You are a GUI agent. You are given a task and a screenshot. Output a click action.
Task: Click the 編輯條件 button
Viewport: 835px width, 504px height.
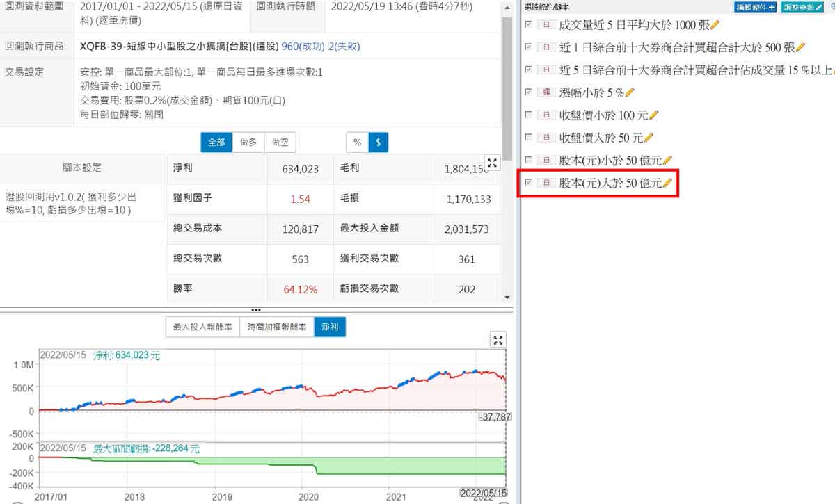[755, 7]
